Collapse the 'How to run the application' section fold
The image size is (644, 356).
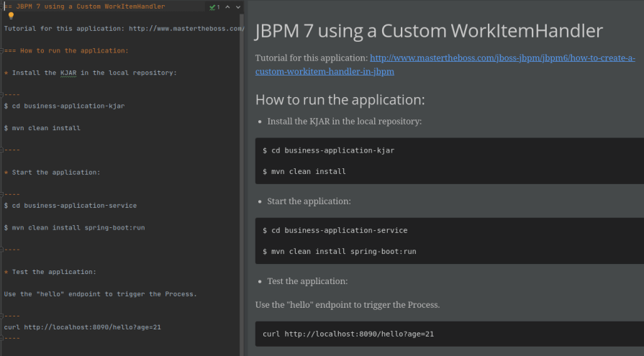[1, 50]
